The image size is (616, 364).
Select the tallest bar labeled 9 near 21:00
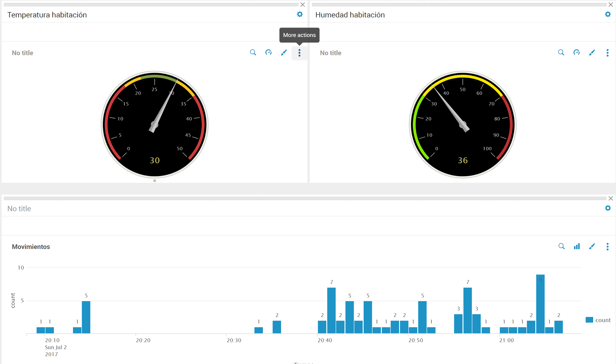point(541,305)
